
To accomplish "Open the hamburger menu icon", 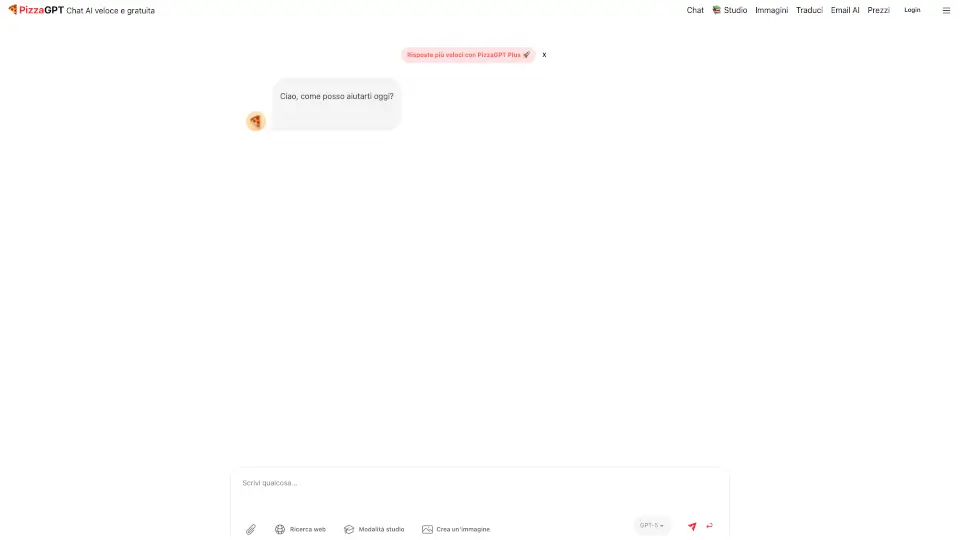I will 946,10.
